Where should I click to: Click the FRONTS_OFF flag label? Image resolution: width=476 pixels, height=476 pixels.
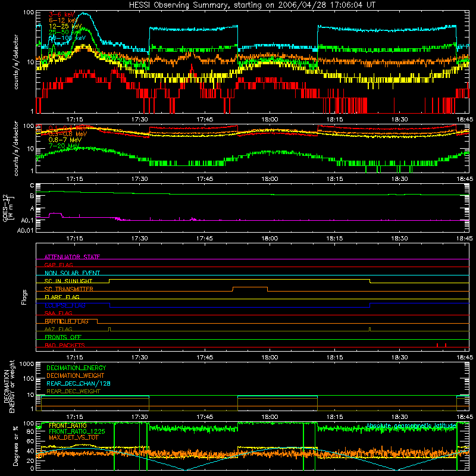point(63,337)
